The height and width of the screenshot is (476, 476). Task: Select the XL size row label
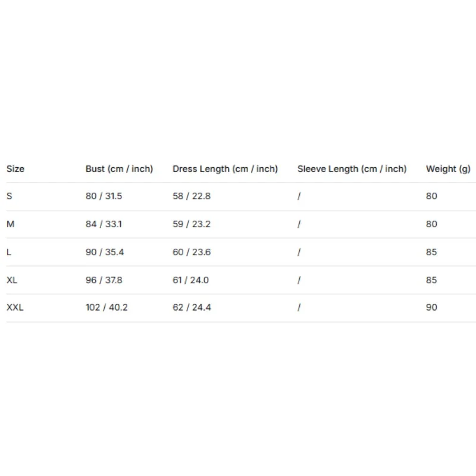(12, 280)
